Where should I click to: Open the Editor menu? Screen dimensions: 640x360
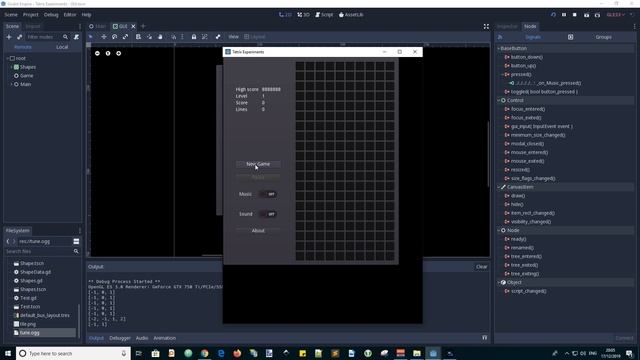(70, 15)
